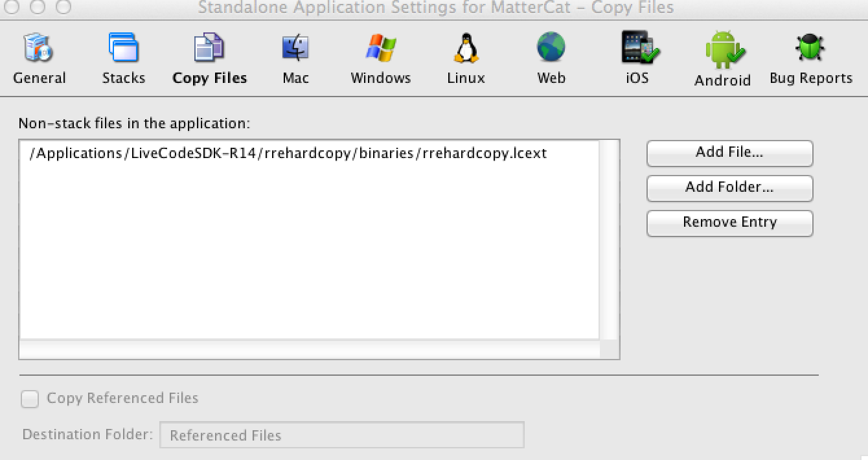
Task: Click the Destination Folder field
Action: tap(342, 435)
